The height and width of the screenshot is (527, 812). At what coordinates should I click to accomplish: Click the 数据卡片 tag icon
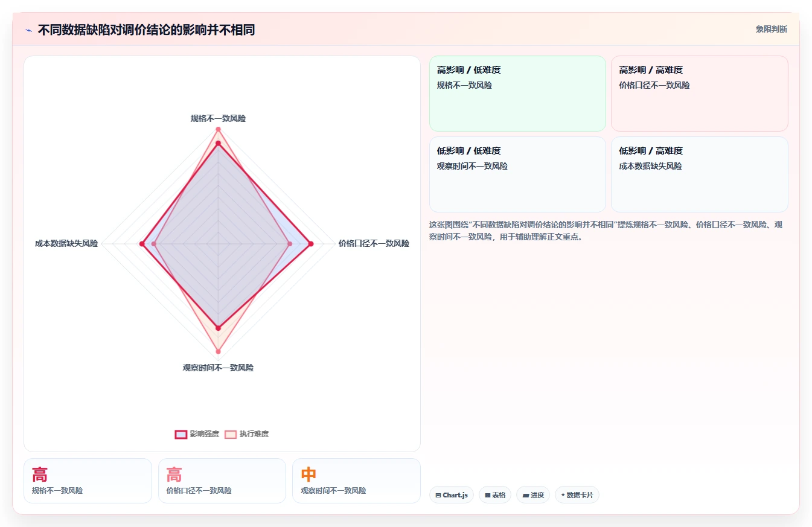tap(563, 495)
